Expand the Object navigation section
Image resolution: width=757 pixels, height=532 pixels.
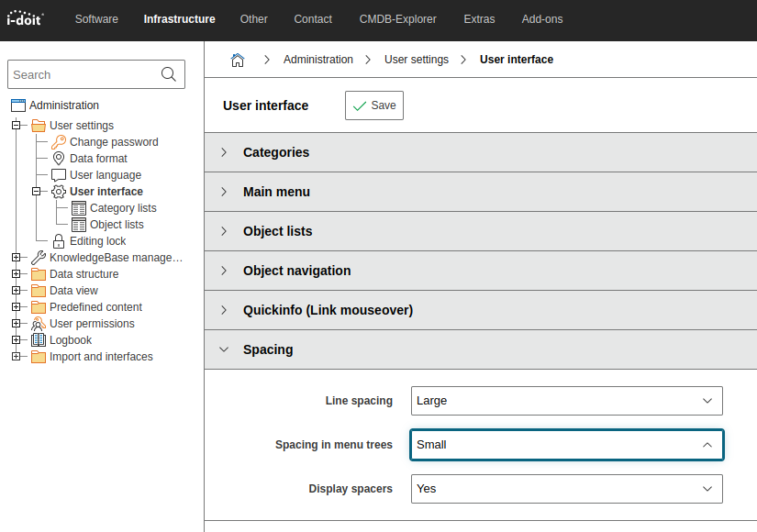[481, 271]
